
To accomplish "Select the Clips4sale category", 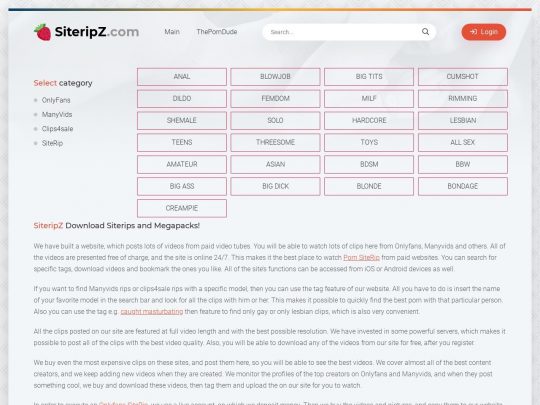I will coord(58,129).
